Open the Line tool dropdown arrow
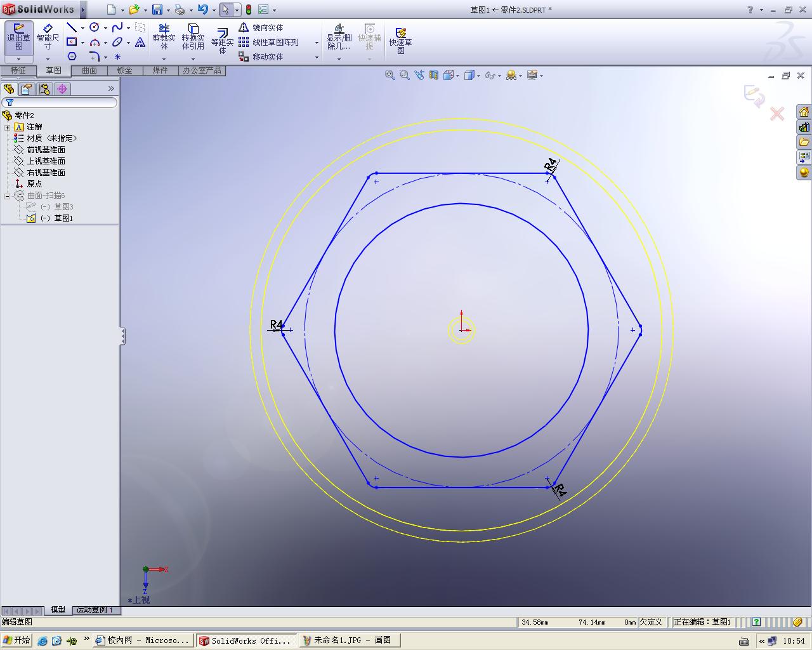 (82, 28)
